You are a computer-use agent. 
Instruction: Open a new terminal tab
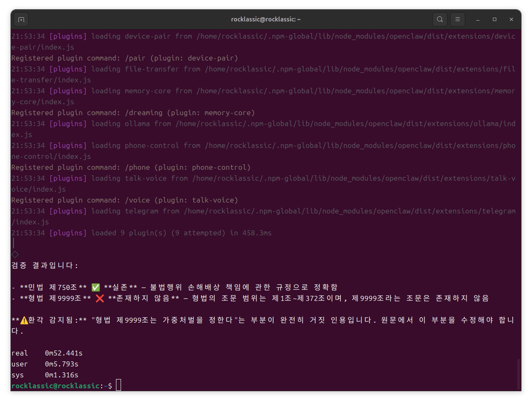coord(21,19)
